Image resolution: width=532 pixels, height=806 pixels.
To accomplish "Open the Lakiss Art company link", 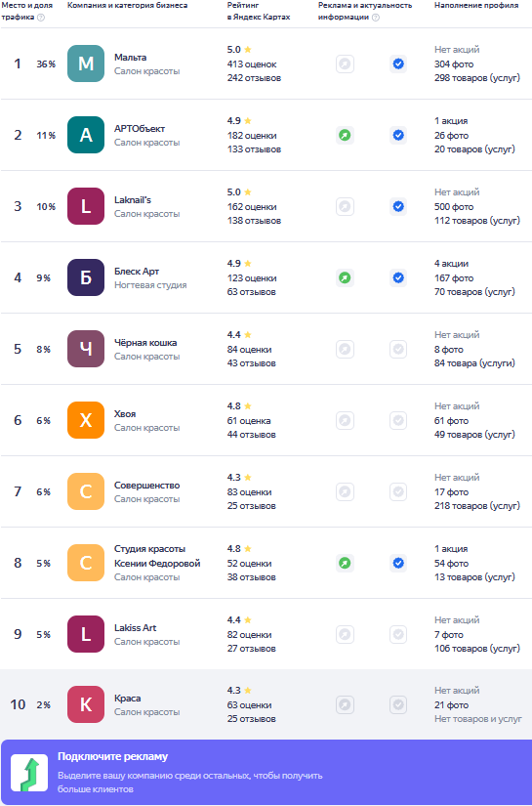I will (x=136, y=627).
